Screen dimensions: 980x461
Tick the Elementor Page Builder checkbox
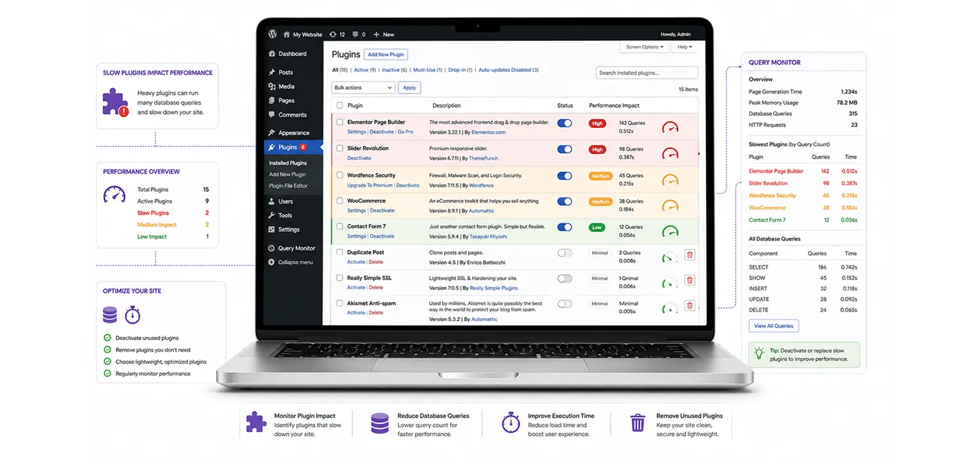pyautogui.click(x=340, y=122)
